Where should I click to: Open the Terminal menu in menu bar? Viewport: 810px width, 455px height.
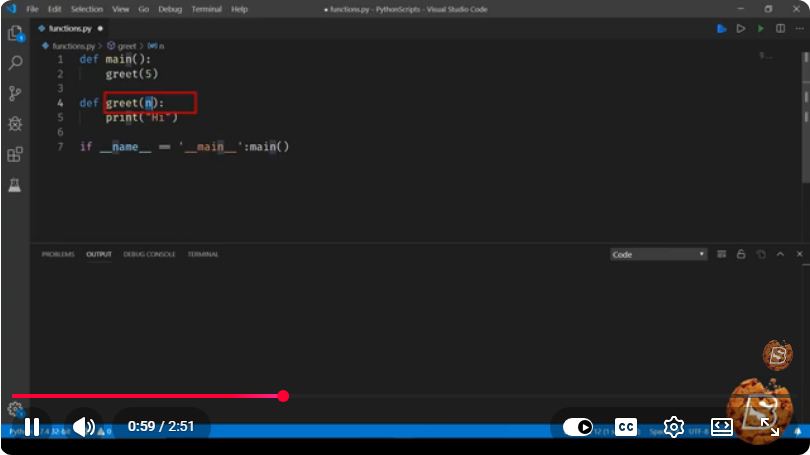pos(206,9)
